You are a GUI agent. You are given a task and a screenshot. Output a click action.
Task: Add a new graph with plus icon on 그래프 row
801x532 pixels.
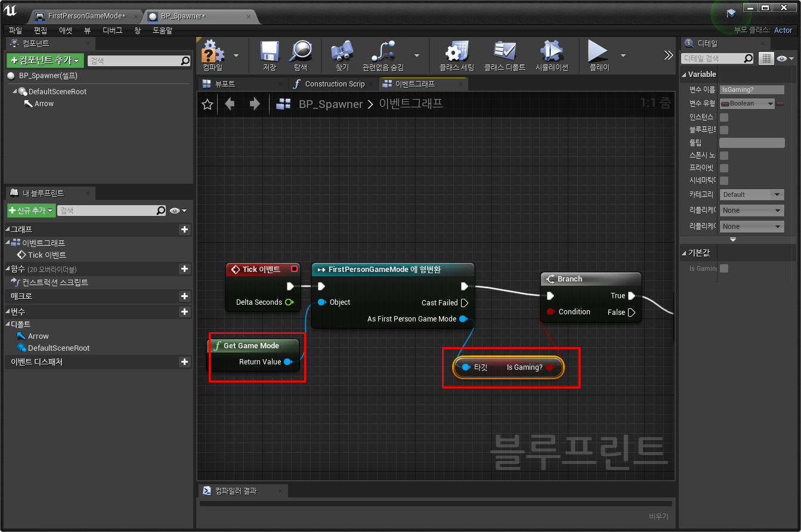[184, 230]
